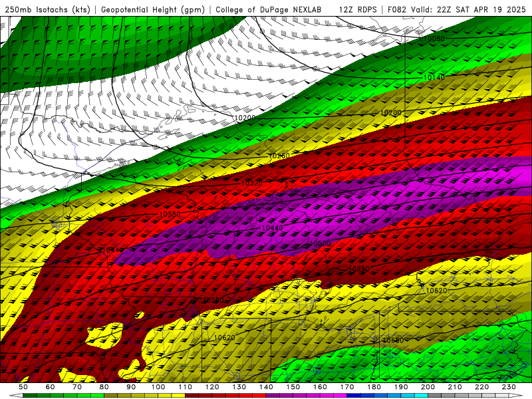Click the 10320 height contour label

pyautogui.click(x=252, y=184)
